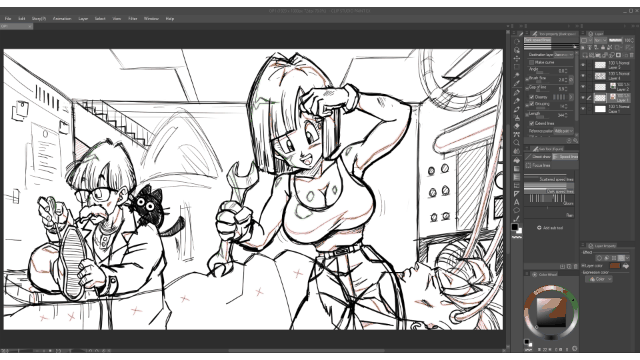
Task: Open the Destination layer dropdown
Action: [564, 55]
